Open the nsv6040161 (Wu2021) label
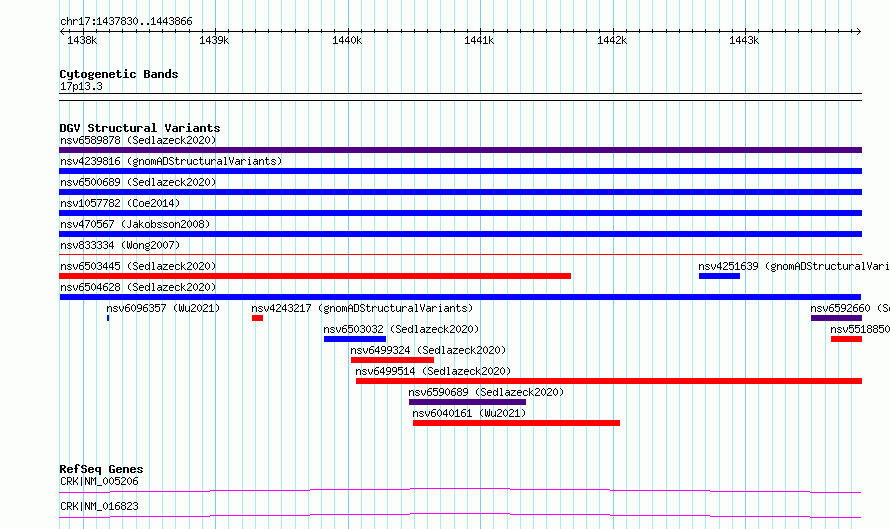 click(x=469, y=413)
